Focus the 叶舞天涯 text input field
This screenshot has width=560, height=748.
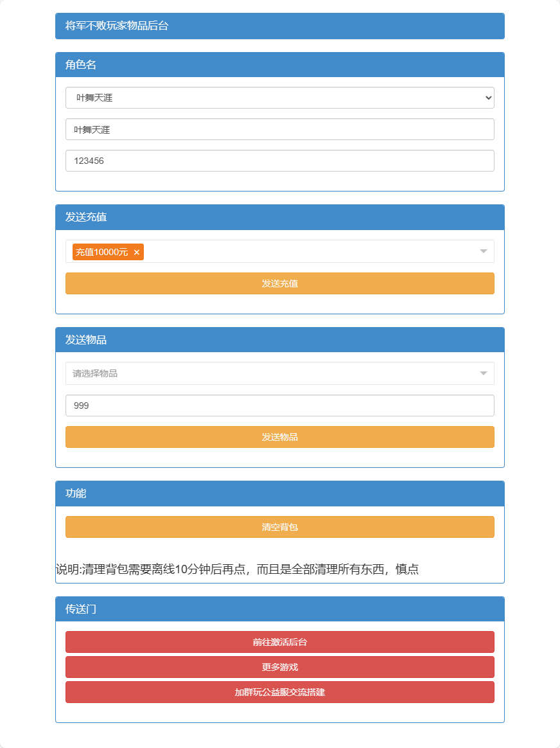click(280, 129)
